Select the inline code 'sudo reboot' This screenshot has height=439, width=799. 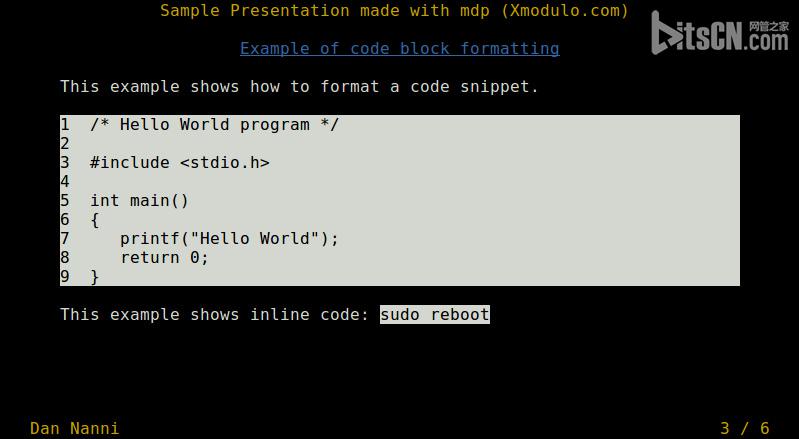435,314
